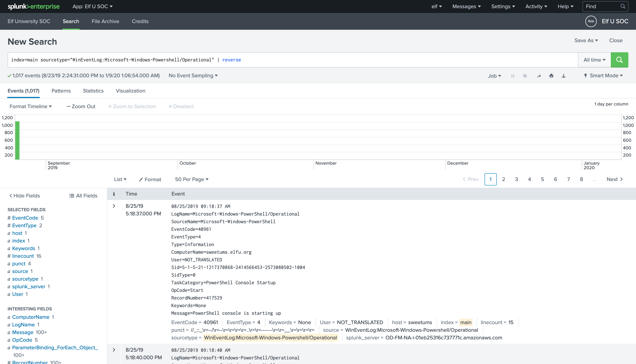636x364 pixels.
Task: Click the info column header icon
Action: tap(114, 194)
